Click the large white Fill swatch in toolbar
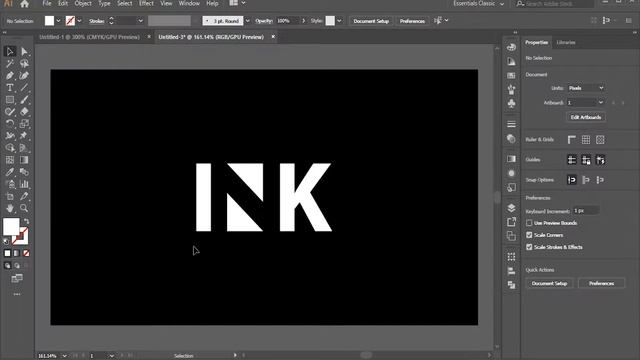Viewport: 640px width, 360px height. pos(11,227)
